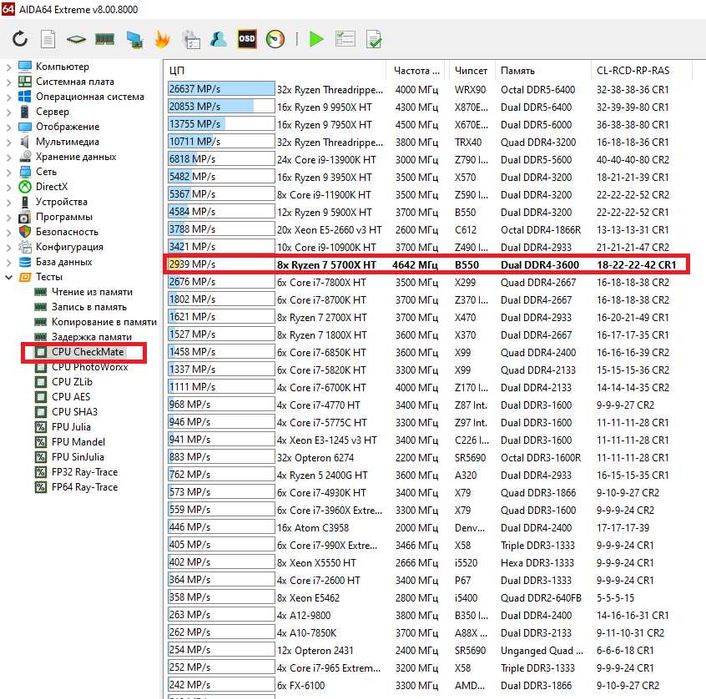Open the Задержка памяти test

(91, 337)
